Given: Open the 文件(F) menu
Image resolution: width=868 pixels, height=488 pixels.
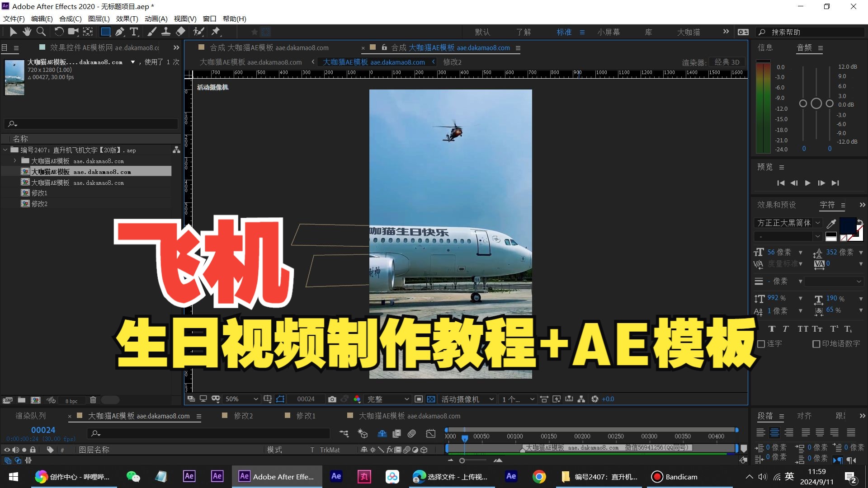Looking at the screenshot, I should [x=14, y=19].
